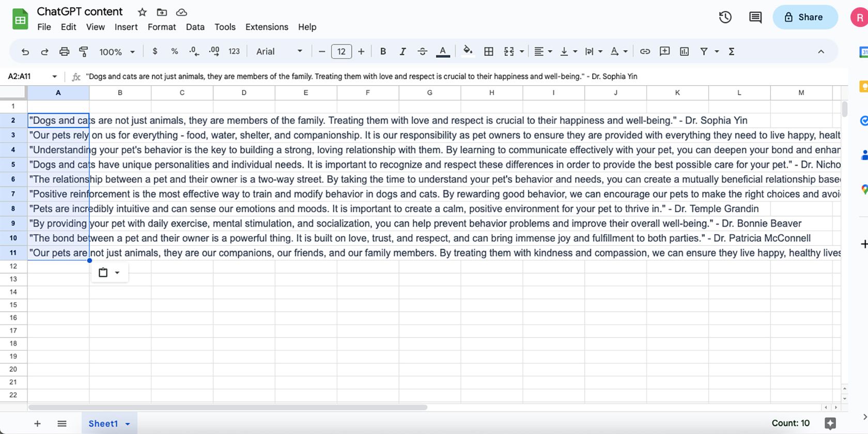Click the Undo arrow icon
Viewport: 868px width, 434px height.
point(25,52)
